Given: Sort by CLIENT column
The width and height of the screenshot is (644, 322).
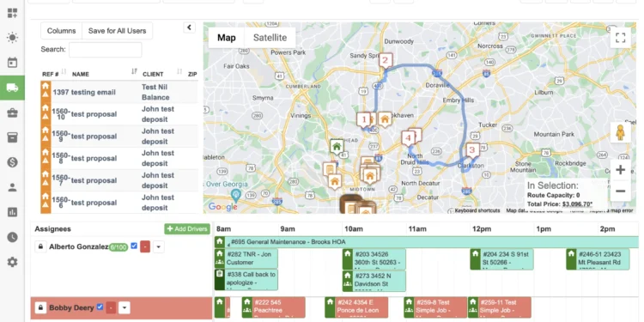Looking at the screenshot, I should click(x=161, y=74).
